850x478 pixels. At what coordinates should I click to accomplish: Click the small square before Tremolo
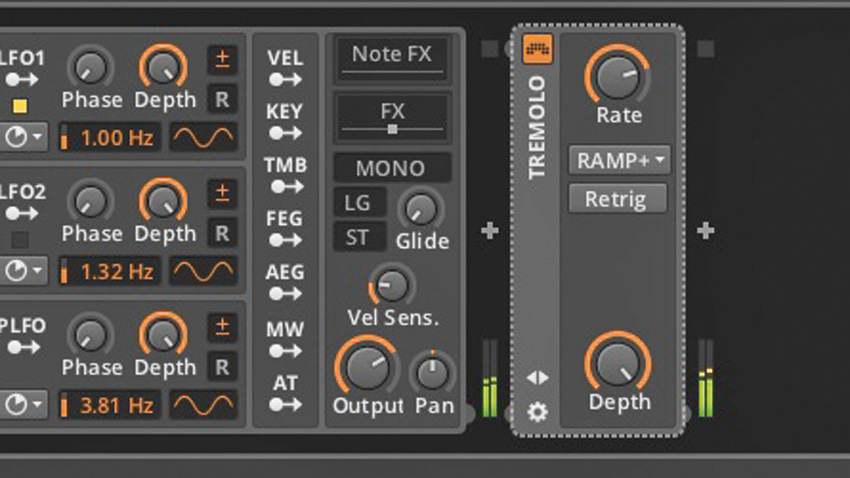[x=490, y=49]
